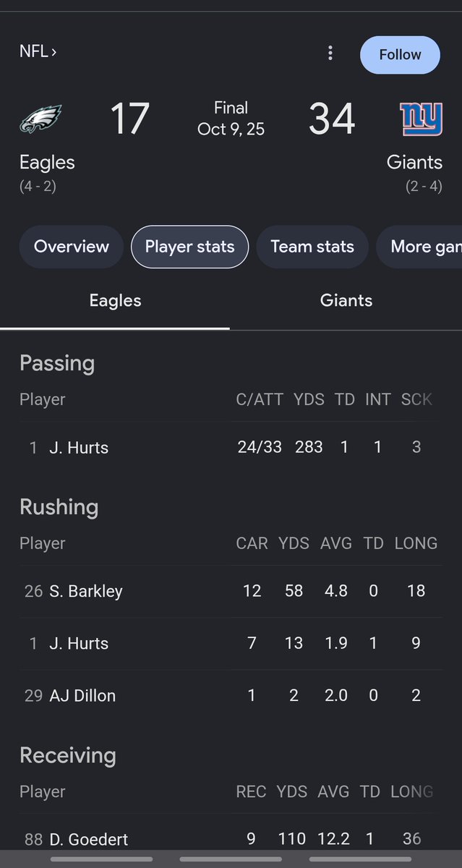Follow this game
The height and width of the screenshot is (868, 462).
pyautogui.click(x=400, y=54)
